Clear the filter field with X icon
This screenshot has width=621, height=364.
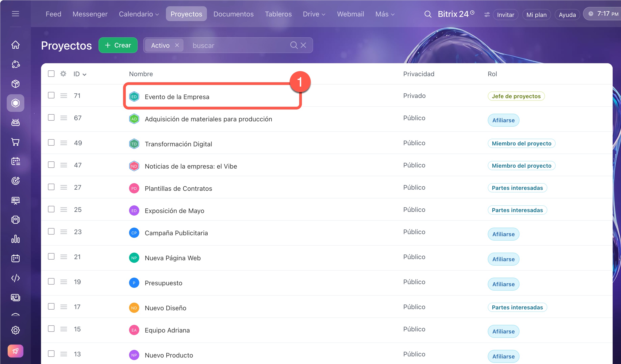(x=303, y=45)
